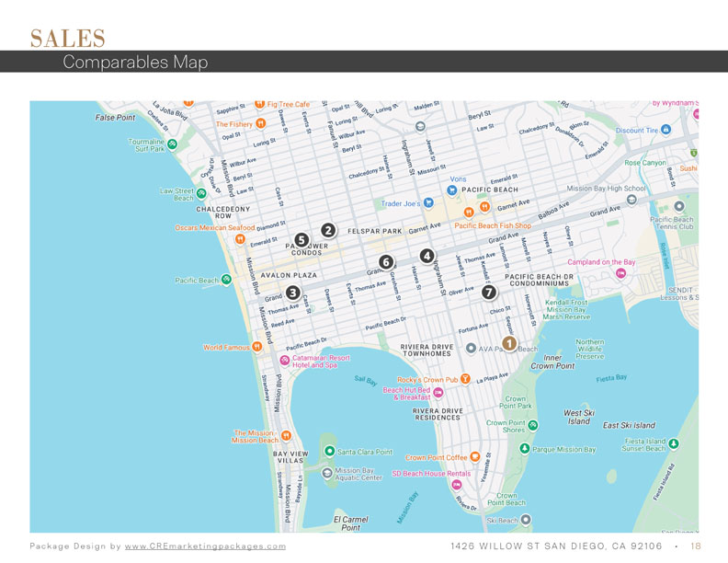Click the Beach Hut Bed & Breakfast icon
This screenshot has height=563, width=728.
pyautogui.click(x=438, y=393)
